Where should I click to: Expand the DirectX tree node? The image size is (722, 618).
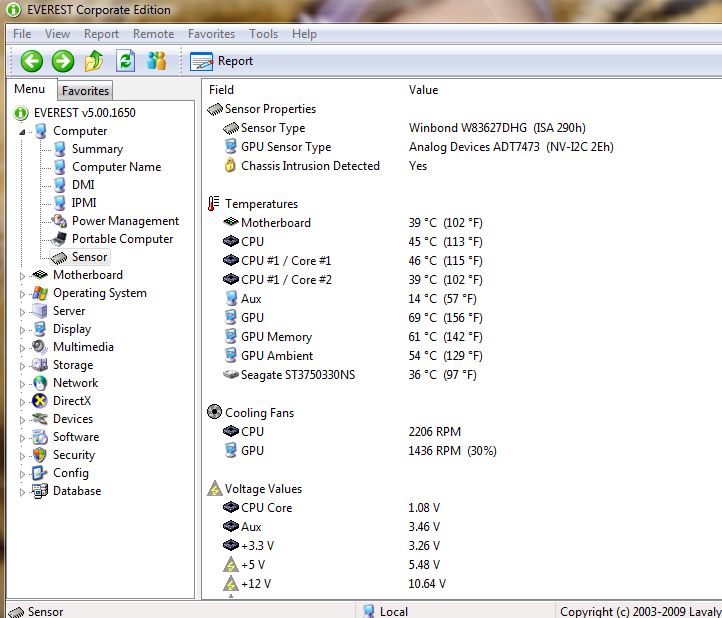click(x=22, y=402)
